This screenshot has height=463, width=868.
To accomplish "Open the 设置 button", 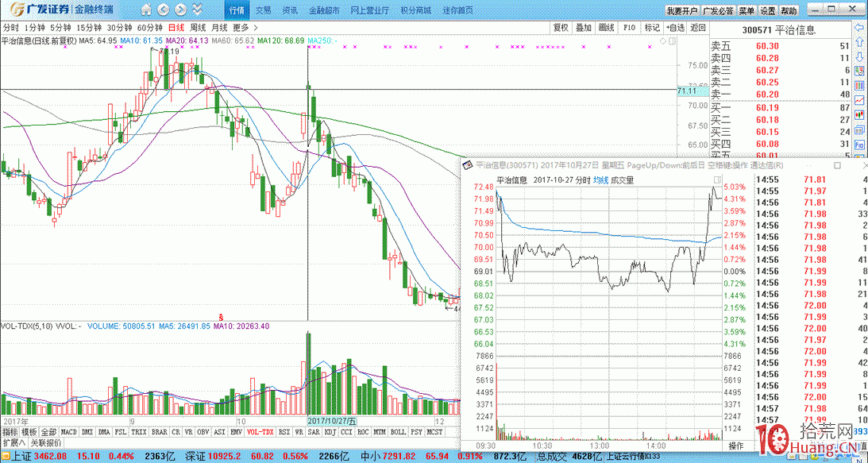I will 768,10.
